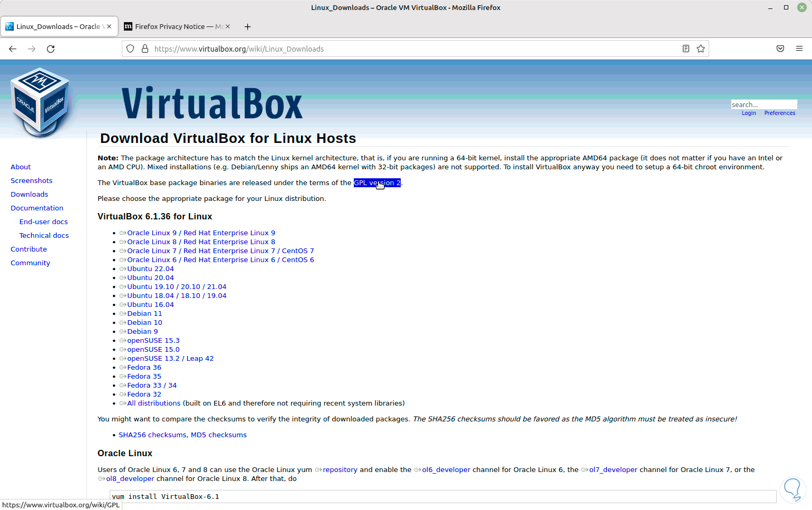Click the VirtualBox cube logo

40,102
